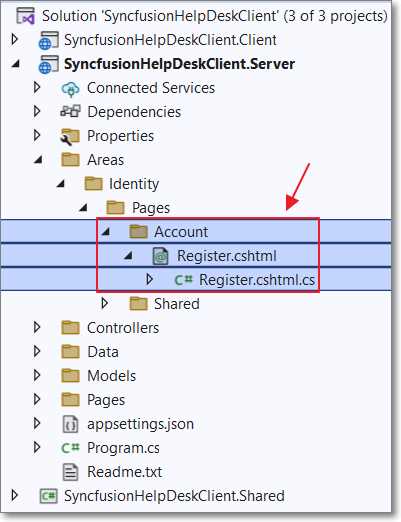Expand the SyncfusionHelpDeskClient.Client project node
Screen dimensions: 401x522
(15, 40)
